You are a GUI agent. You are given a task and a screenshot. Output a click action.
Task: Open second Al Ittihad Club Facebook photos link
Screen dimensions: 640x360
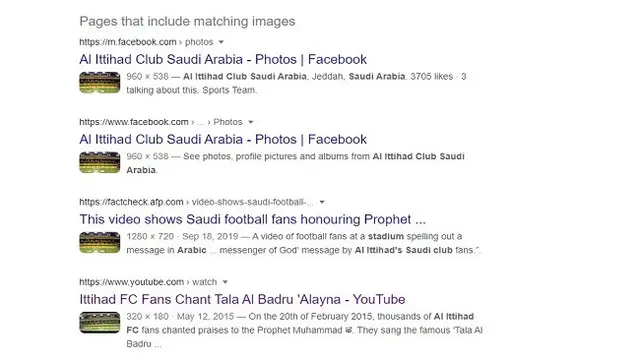click(x=223, y=140)
